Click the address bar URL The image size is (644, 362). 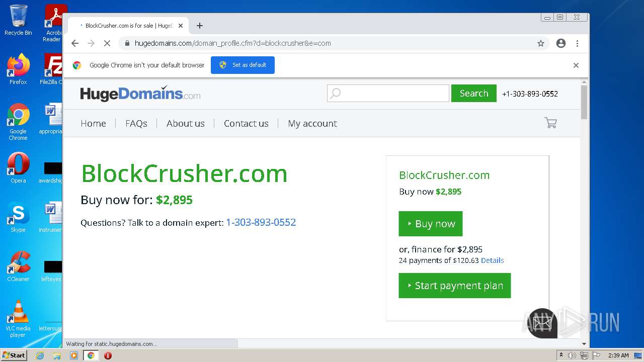(232, 43)
